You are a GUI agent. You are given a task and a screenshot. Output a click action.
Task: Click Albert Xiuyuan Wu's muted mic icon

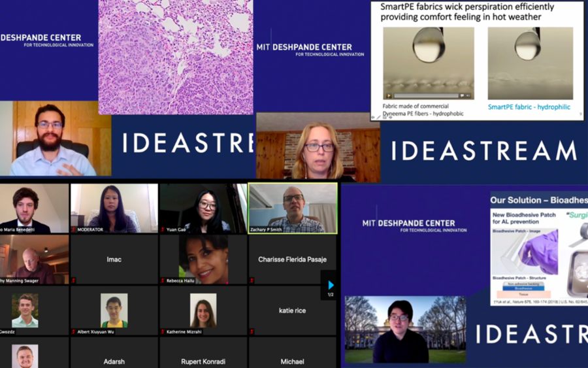point(74,331)
